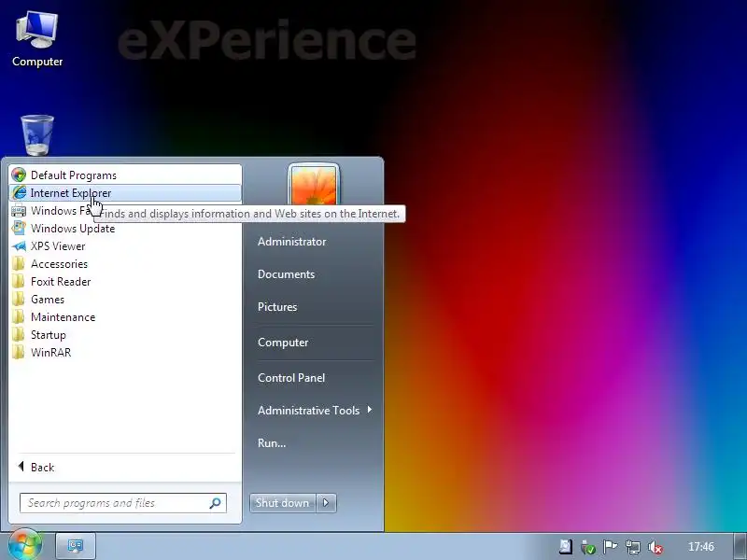Viewport: 747px width, 560px height.
Task: Expand the Accessories folder
Action: [x=125, y=264]
